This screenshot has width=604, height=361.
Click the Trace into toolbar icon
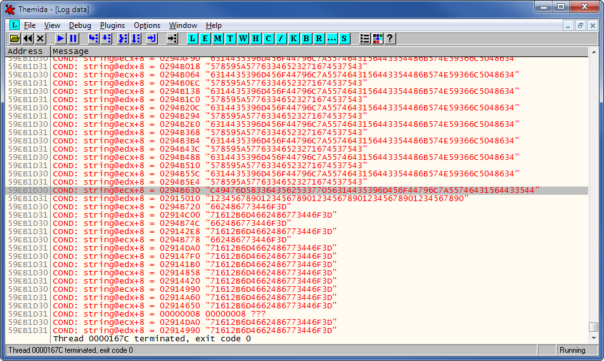(x=123, y=39)
